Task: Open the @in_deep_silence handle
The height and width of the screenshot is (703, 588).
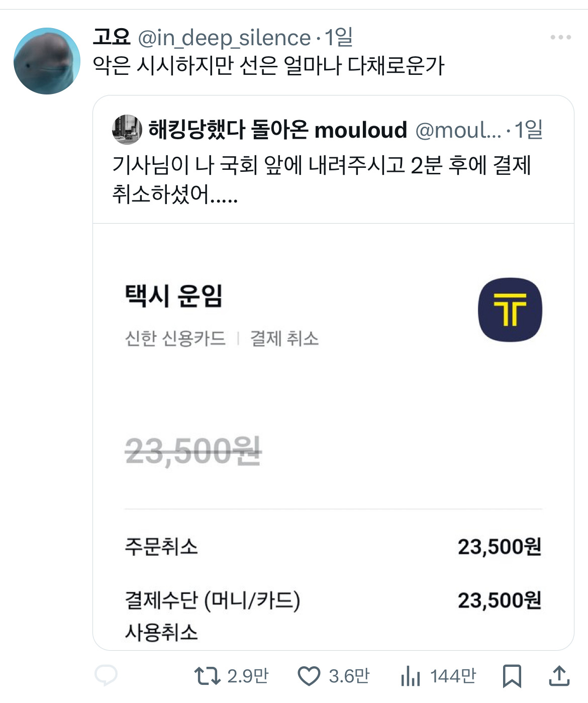Action: (224, 38)
